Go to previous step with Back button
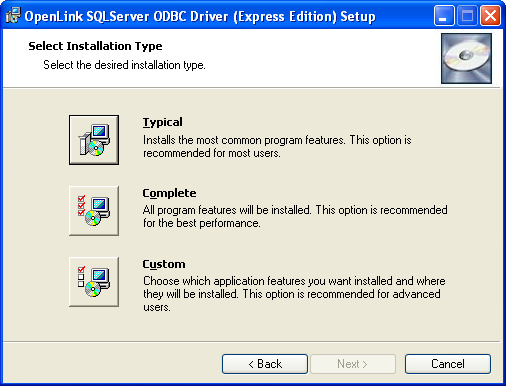This screenshot has height=386, width=506. click(265, 364)
